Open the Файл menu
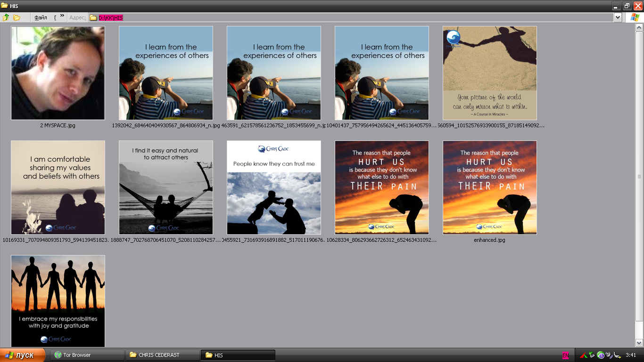This screenshot has height=362, width=644. pyautogui.click(x=41, y=17)
